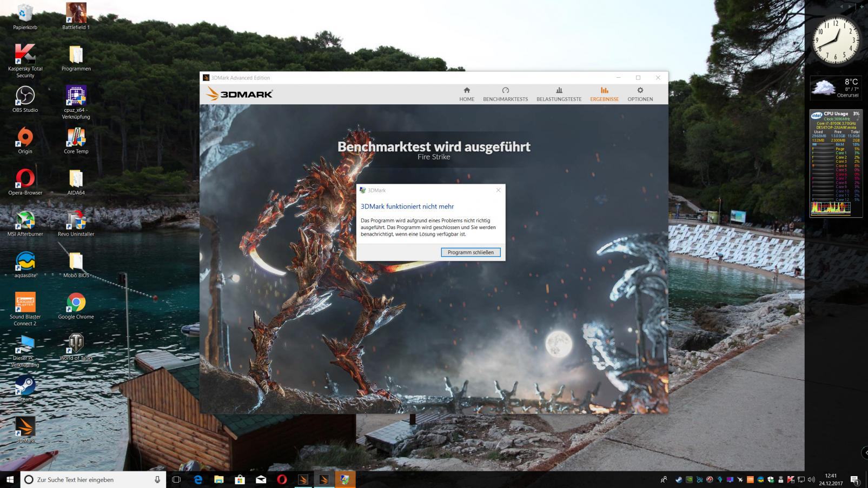
Task: Open cpuz_x64 Verknüpfung desktop icon
Action: (x=76, y=102)
